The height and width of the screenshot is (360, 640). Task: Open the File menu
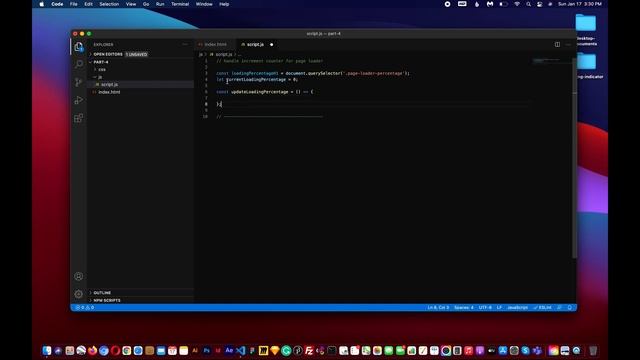coord(73,4)
